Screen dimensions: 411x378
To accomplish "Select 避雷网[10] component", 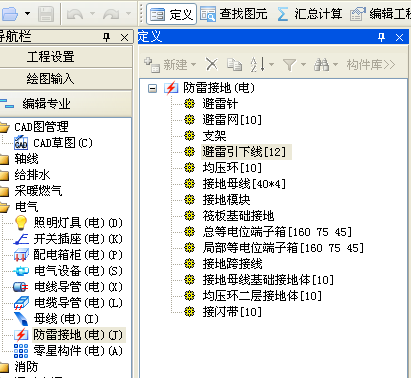I will pos(232,120).
